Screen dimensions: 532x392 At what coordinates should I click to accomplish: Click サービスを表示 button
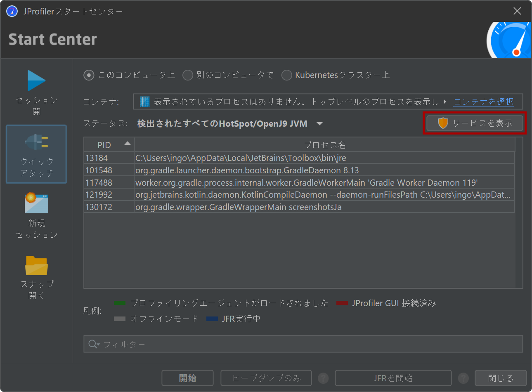tap(475, 123)
